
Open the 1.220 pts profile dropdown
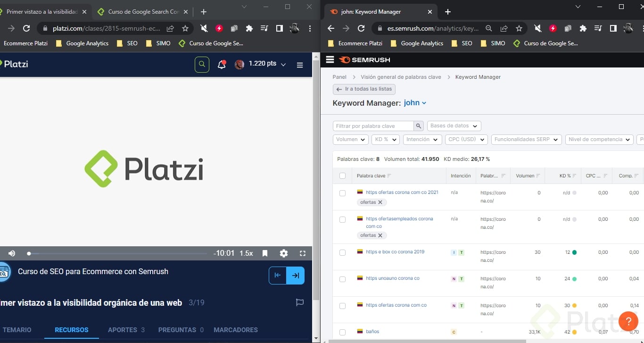click(x=267, y=64)
